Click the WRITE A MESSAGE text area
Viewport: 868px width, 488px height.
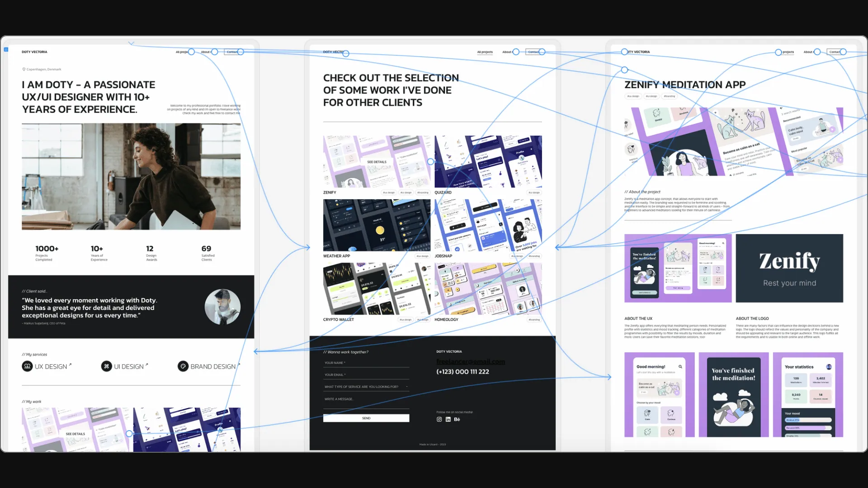(x=366, y=401)
